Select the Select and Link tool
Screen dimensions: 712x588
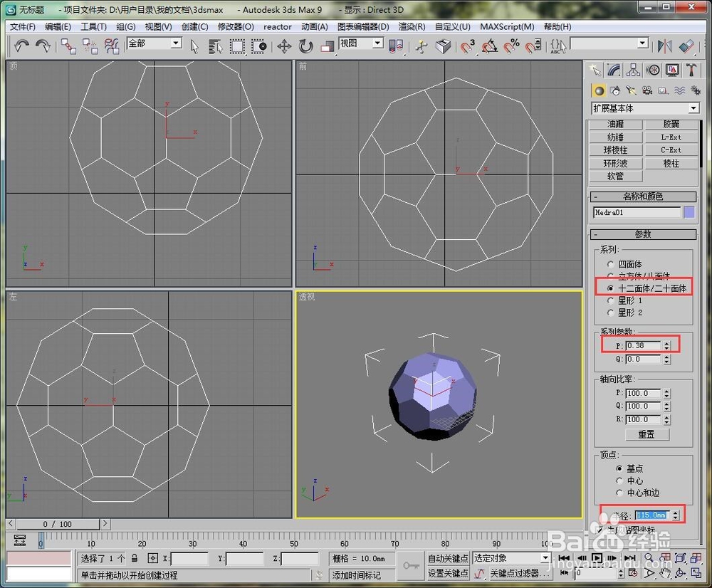click(68, 46)
